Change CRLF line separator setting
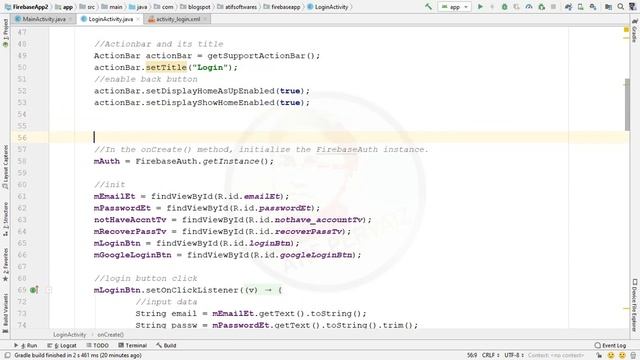 coord(491,356)
